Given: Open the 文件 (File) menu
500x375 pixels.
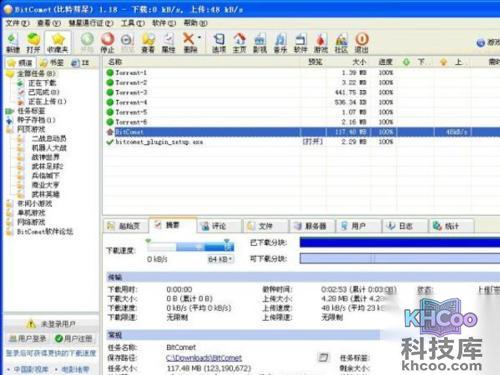Looking at the screenshot, I should click(x=17, y=23).
